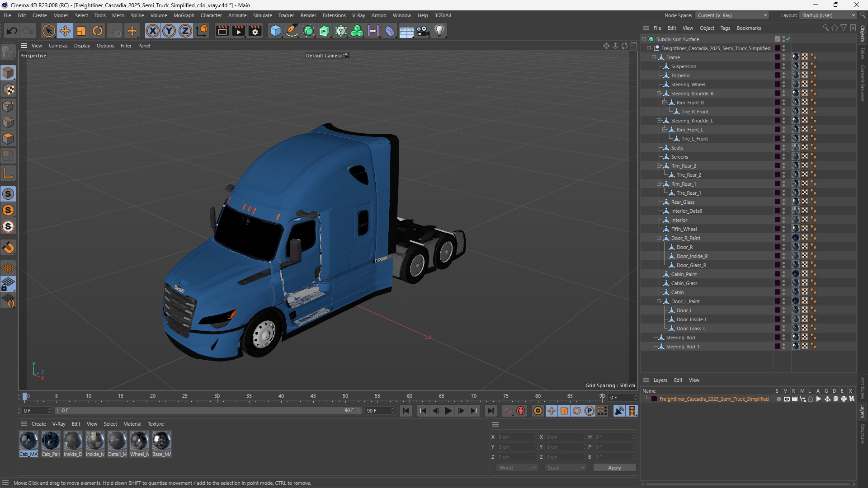This screenshot has height=488, width=868.
Task: Click the viewport maximize toggle icon
Action: [x=634, y=46]
